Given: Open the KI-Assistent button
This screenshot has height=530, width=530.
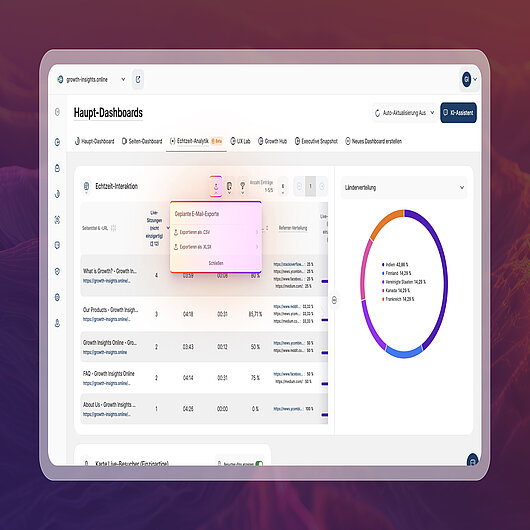Looking at the screenshot, I should click(x=458, y=113).
